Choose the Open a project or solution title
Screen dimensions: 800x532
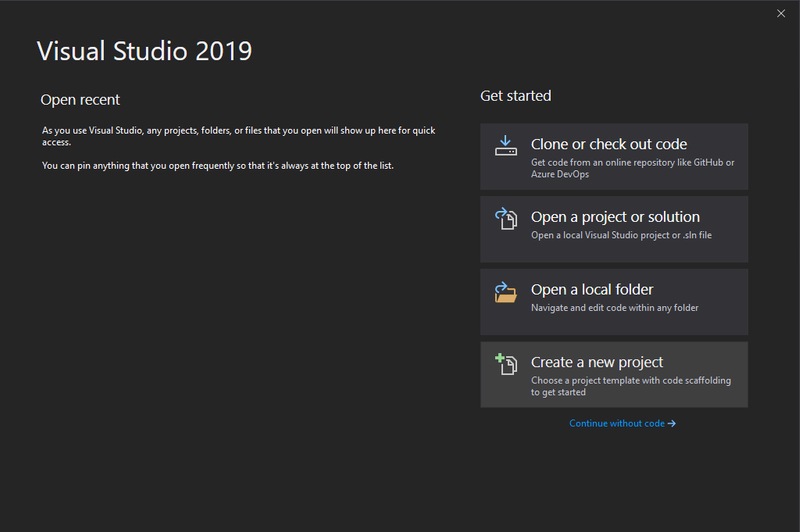615,217
